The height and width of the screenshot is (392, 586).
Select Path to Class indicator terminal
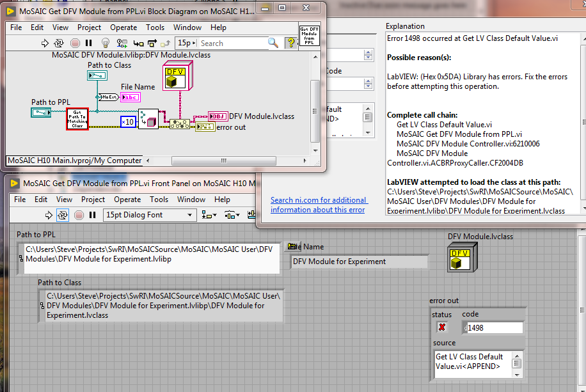pyautogui.click(x=97, y=75)
